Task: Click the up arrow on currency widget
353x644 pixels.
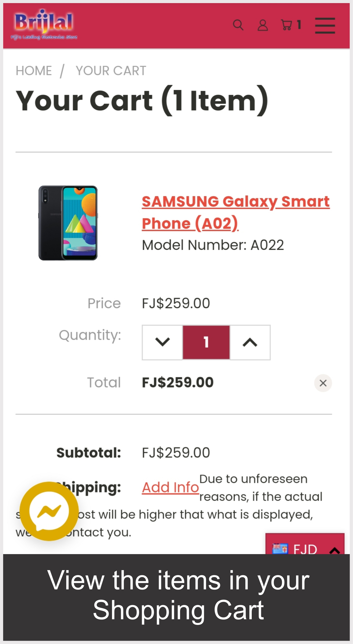Action: tap(334, 550)
